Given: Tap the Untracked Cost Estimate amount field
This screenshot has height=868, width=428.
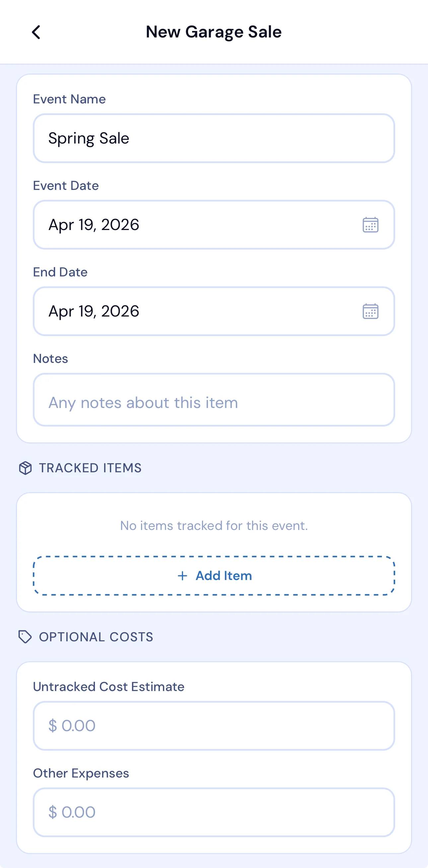Looking at the screenshot, I should (x=214, y=725).
